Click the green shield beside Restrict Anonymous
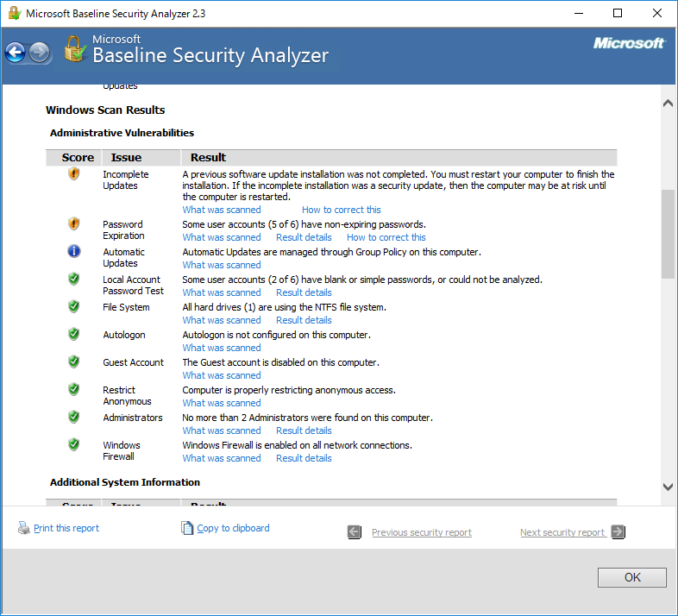The image size is (678, 616). coord(74,389)
